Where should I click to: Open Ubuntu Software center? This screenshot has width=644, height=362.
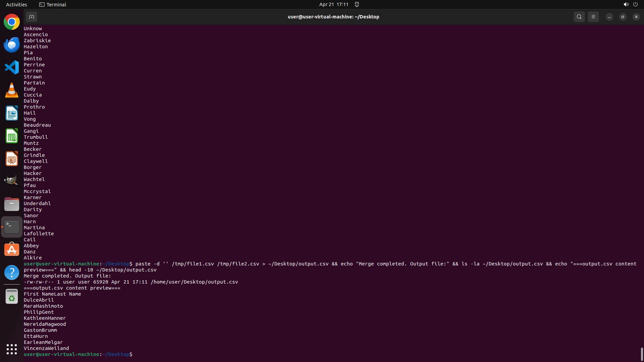(x=12, y=250)
